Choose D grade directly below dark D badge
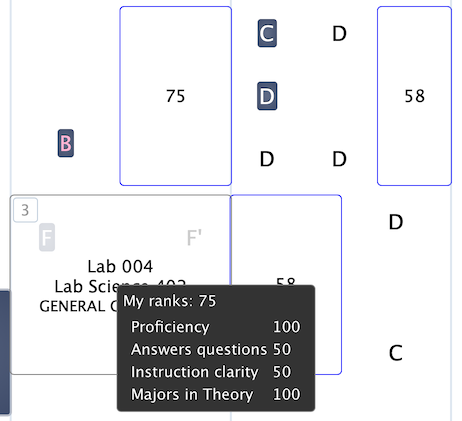The height and width of the screenshot is (421, 462). pyautogui.click(x=267, y=159)
